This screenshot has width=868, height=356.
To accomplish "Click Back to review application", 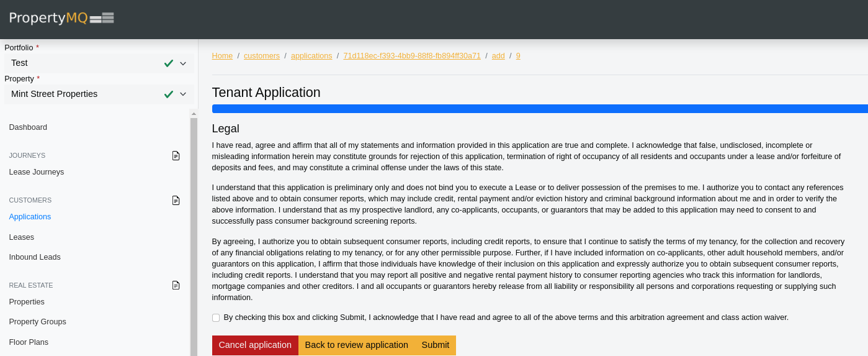I will [x=356, y=345].
